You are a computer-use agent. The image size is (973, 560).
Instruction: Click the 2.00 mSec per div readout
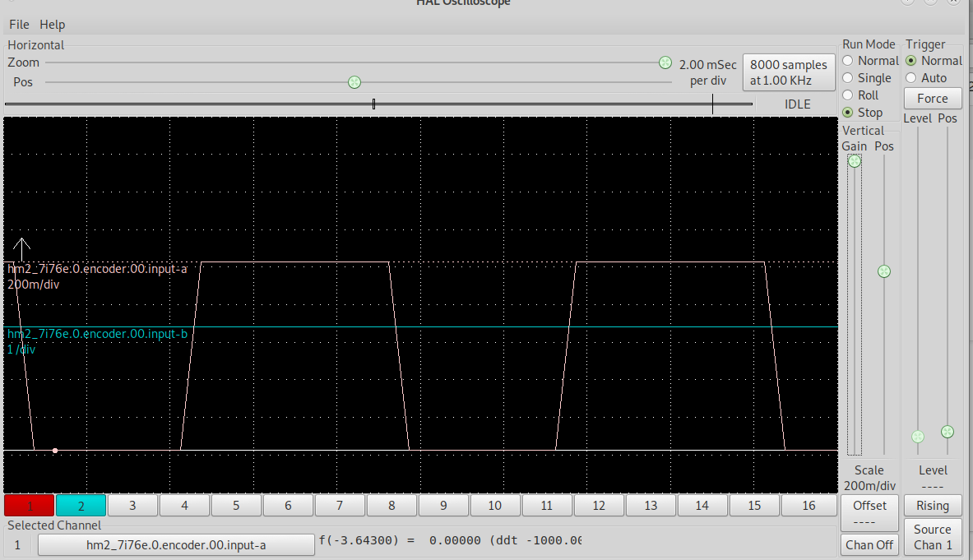pyautogui.click(x=708, y=72)
